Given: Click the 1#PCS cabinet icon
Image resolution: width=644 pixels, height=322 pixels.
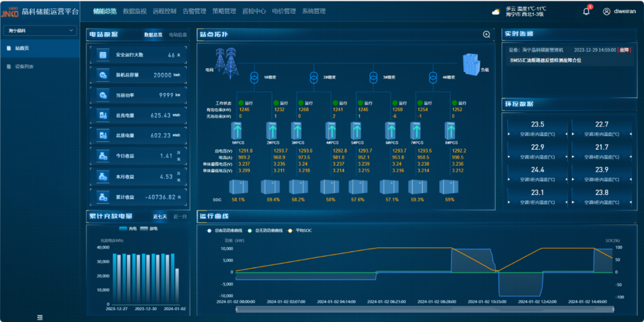Looking at the screenshot, I should tap(238, 131).
